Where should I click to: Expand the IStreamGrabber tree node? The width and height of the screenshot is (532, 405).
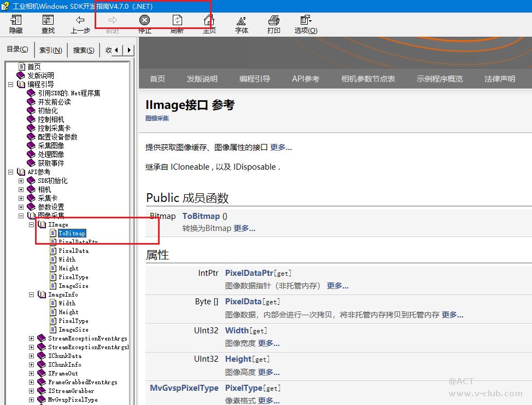click(31, 391)
